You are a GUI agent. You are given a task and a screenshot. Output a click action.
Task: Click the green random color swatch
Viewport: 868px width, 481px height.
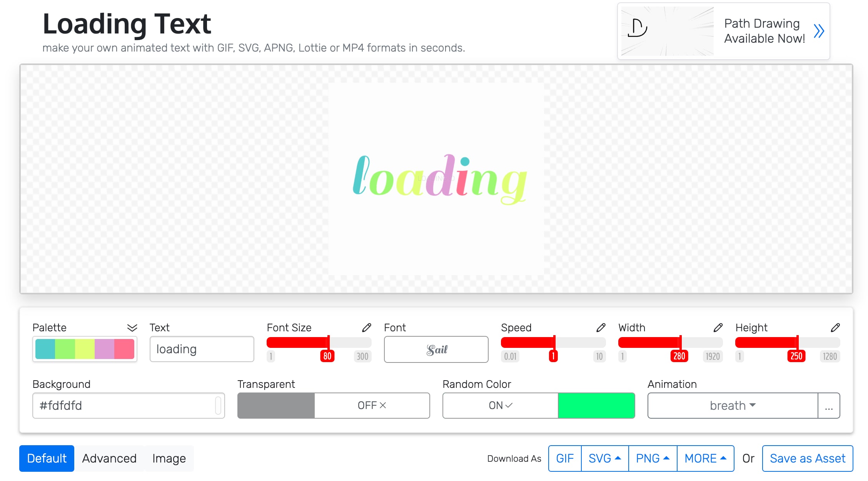596,405
